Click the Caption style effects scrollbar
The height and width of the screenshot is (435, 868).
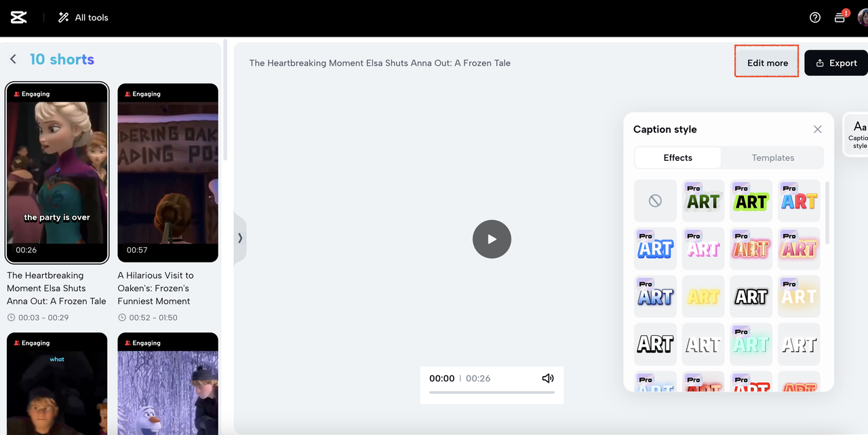[827, 212]
